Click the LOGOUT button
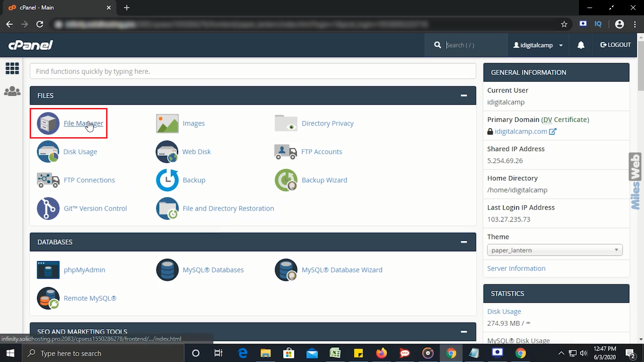Screen dimensions: 644x362 [x=615, y=45]
